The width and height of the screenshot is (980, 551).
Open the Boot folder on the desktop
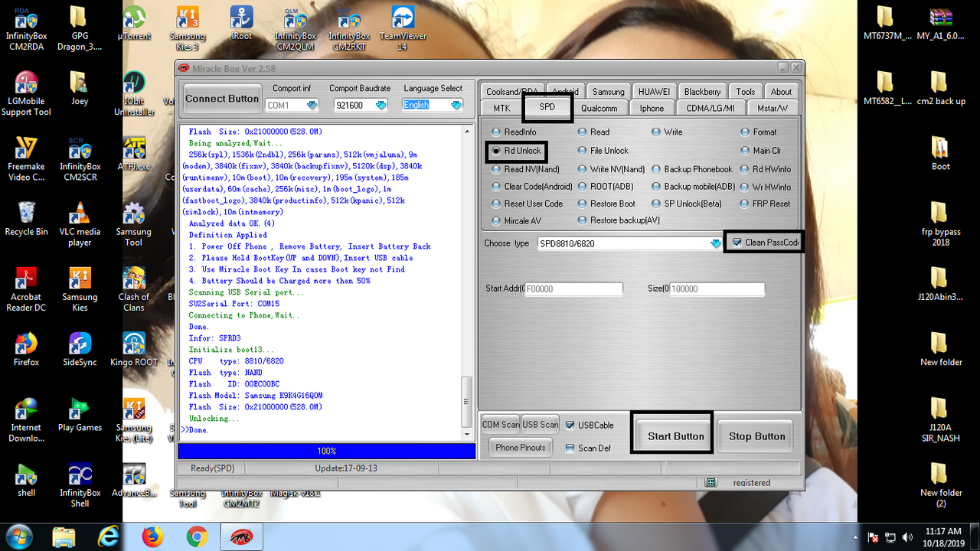click(x=940, y=154)
